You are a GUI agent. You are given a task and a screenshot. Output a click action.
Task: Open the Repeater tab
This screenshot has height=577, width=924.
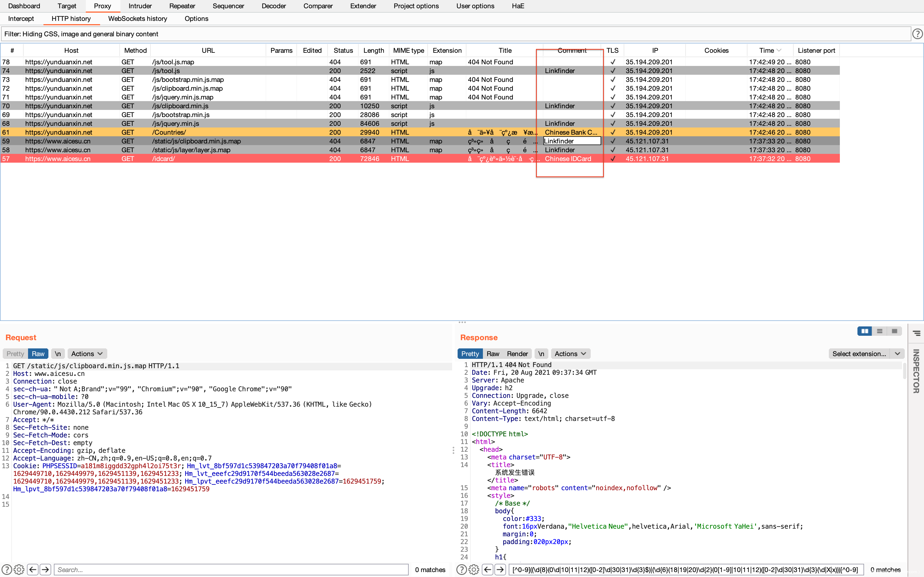(182, 6)
